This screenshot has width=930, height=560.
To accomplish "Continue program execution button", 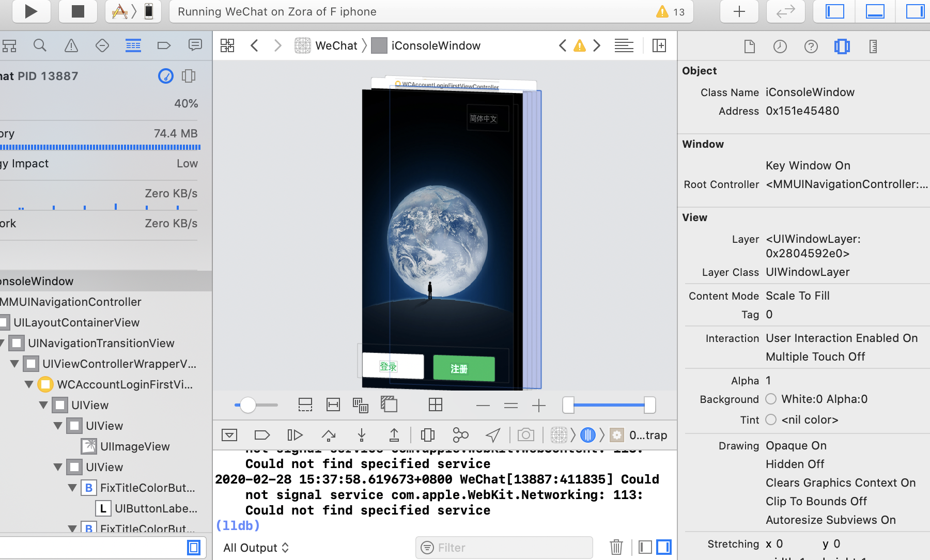I will [295, 435].
